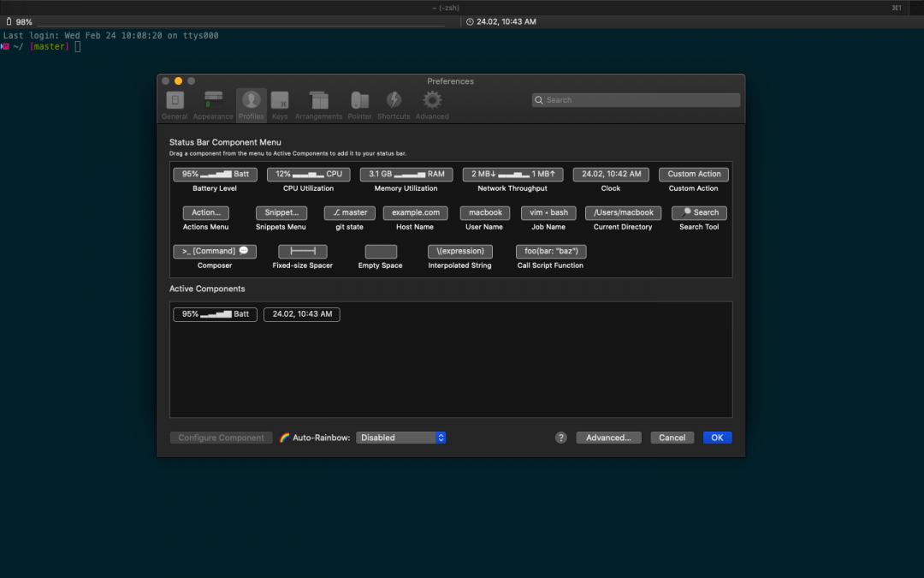Open the Arrangements preferences pane
The height and width of the screenshot is (578, 924).
[x=318, y=99]
